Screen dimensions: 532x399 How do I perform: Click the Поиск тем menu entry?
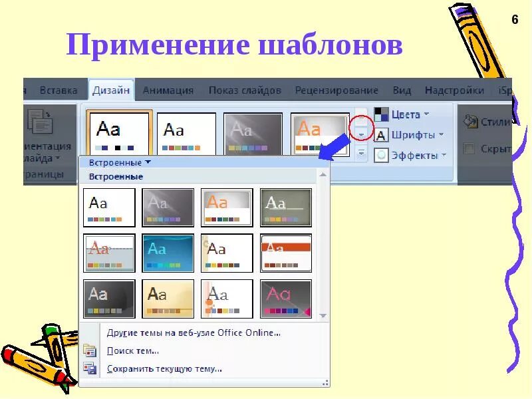[x=132, y=351]
